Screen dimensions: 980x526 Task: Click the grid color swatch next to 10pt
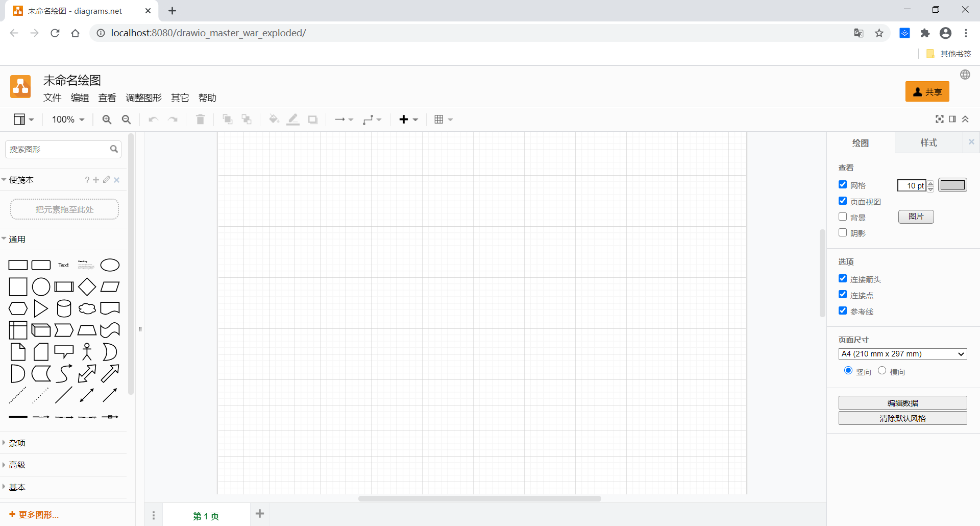tap(952, 185)
